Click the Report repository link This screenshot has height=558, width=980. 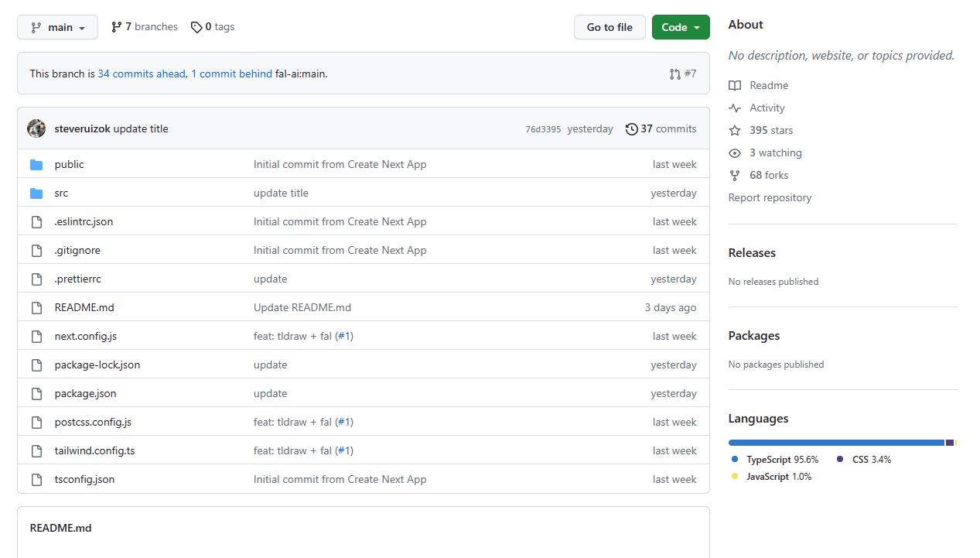point(770,197)
